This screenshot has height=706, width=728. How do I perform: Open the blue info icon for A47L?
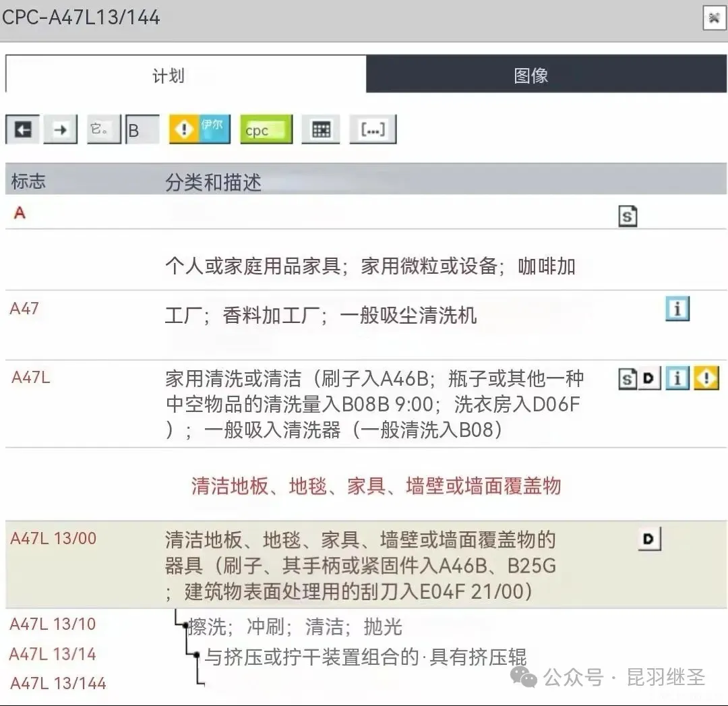pyautogui.click(x=677, y=379)
